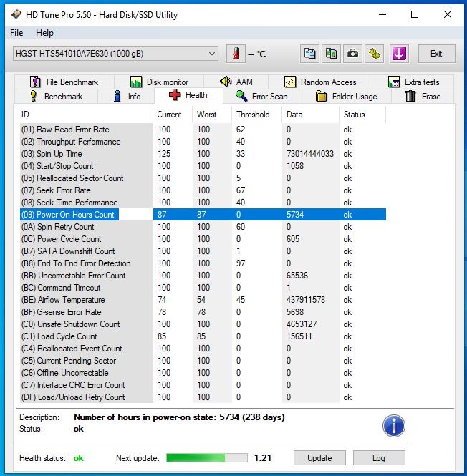This screenshot has height=476, width=467.
Task: Select the Airflow Temperature row
Action: coord(203,300)
